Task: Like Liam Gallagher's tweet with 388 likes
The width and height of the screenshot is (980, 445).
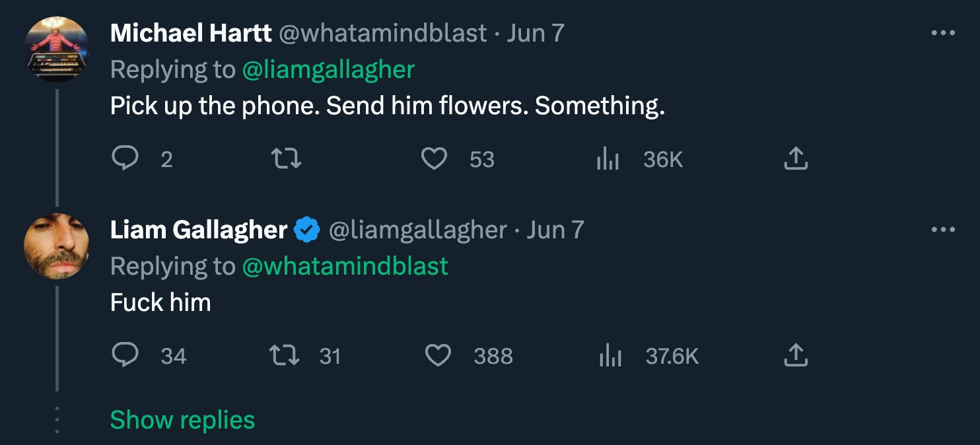Action: [437, 356]
